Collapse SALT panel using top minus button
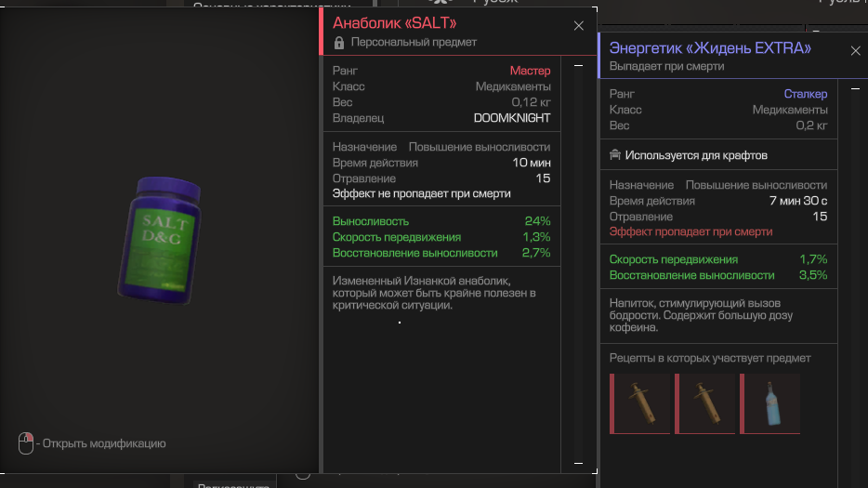 578,66
